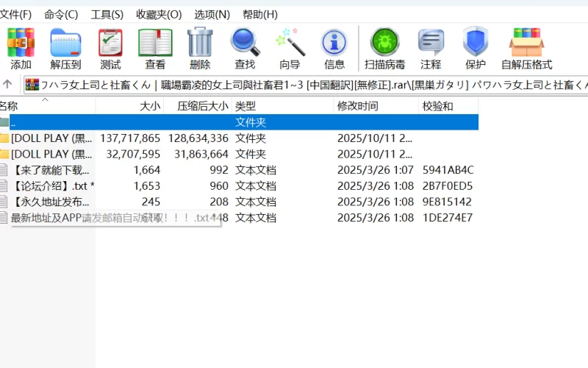Click size value 1,664 cell
This screenshot has width=588, height=368.
coord(146,170)
